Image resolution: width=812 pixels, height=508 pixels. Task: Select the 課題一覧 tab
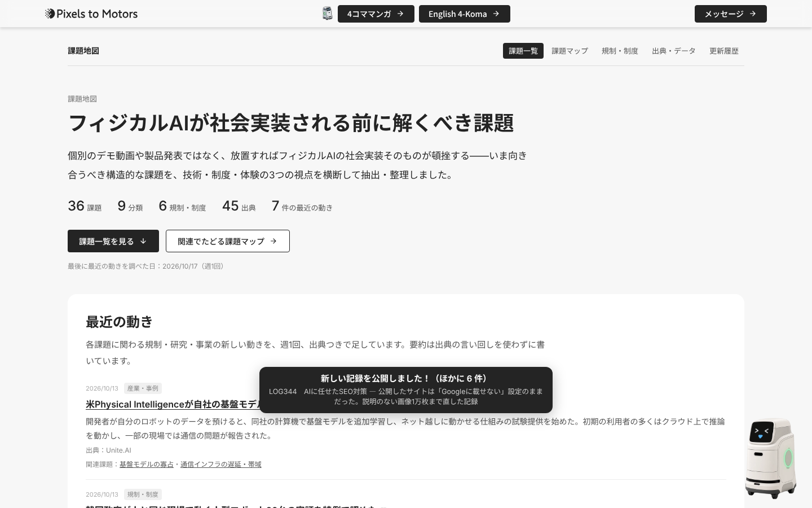pos(523,51)
